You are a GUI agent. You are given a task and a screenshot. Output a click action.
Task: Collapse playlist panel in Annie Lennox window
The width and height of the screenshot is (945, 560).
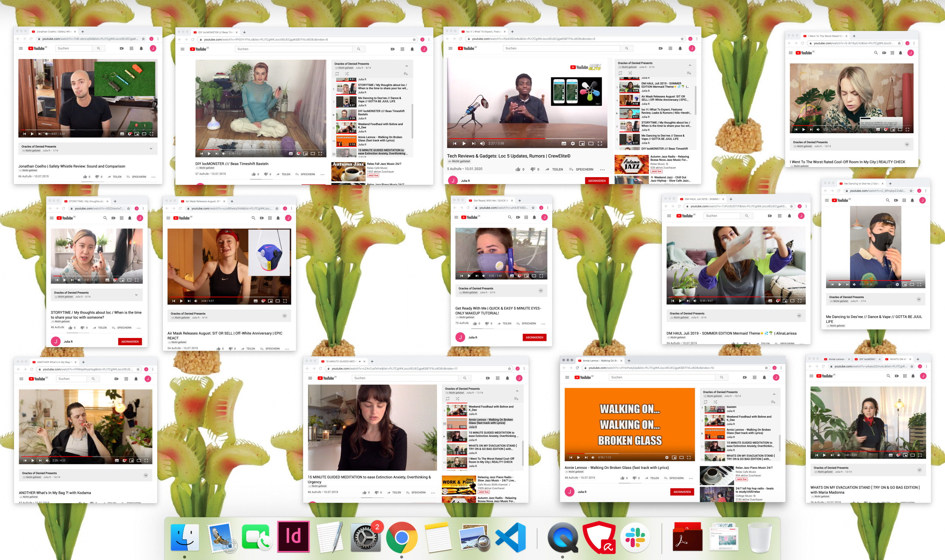(x=774, y=394)
